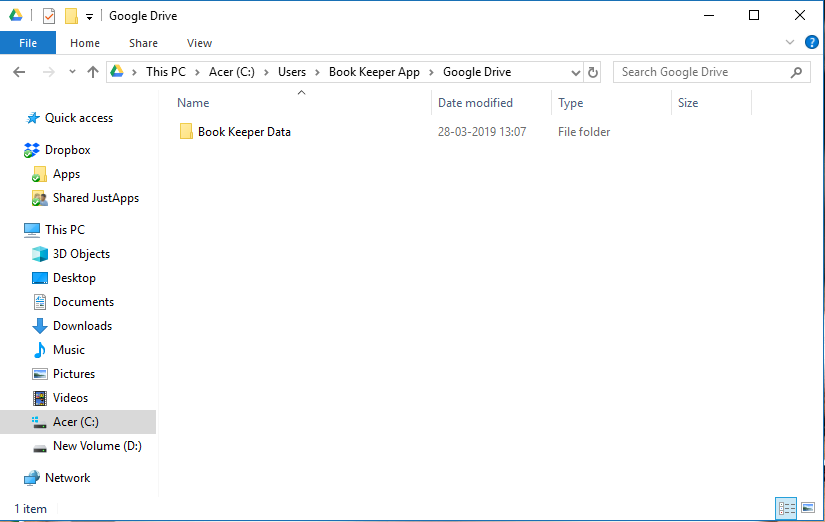This screenshot has width=825, height=522.
Task: Select Acer (C:) drive in navigation pane
Action: click(78, 422)
